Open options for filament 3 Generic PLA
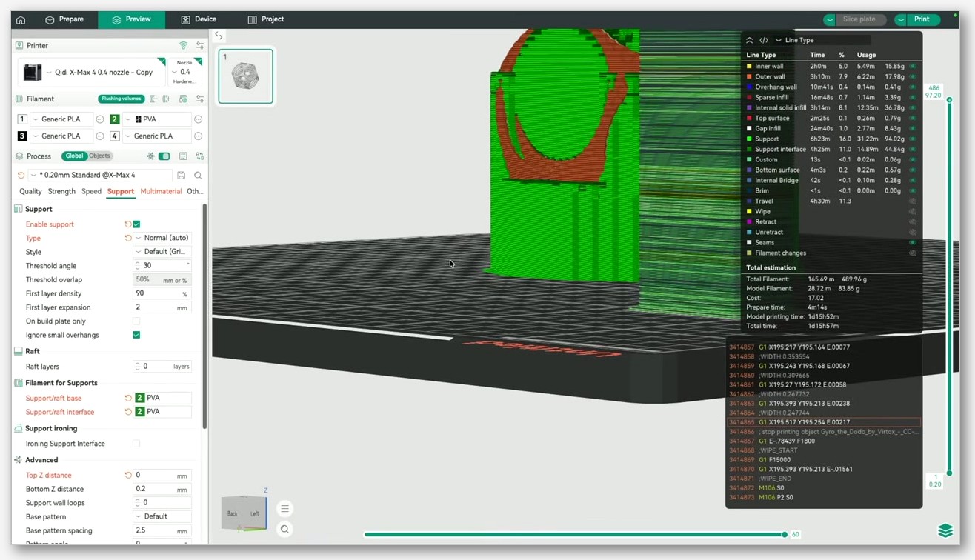The image size is (975, 560). click(x=100, y=136)
